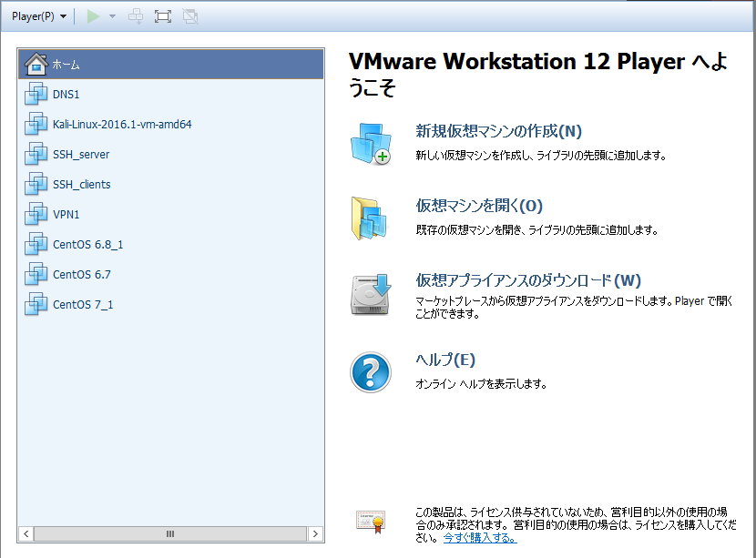
Task: Click the license certificate icon
Action: click(371, 522)
